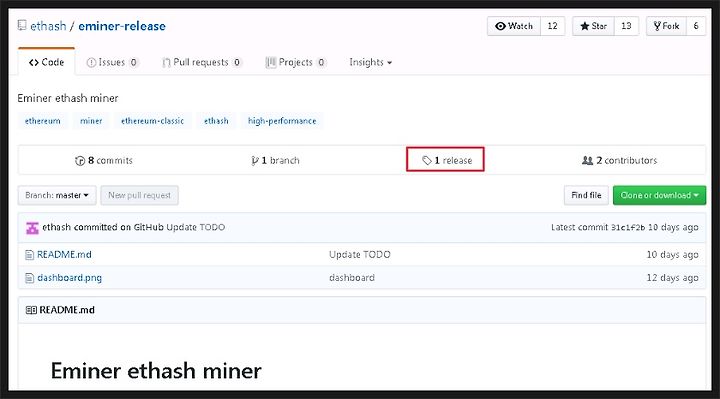Switch to the Code tab
This screenshot has height=399, width=720.
pyautogui.click(x=46, y=62)
